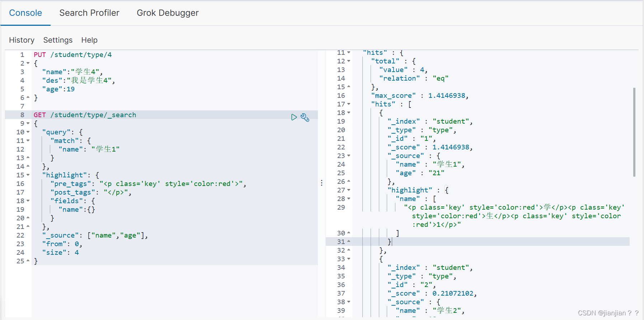Collapse the highlight block fold at line 15

28,175
